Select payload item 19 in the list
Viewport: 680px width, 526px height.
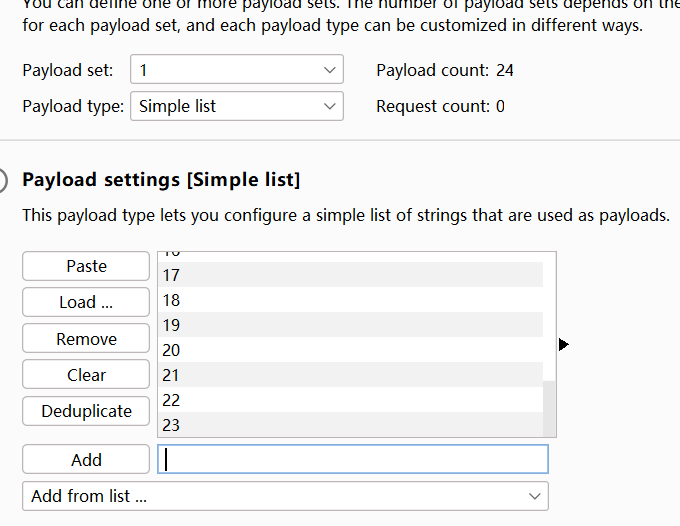[350, 325]
